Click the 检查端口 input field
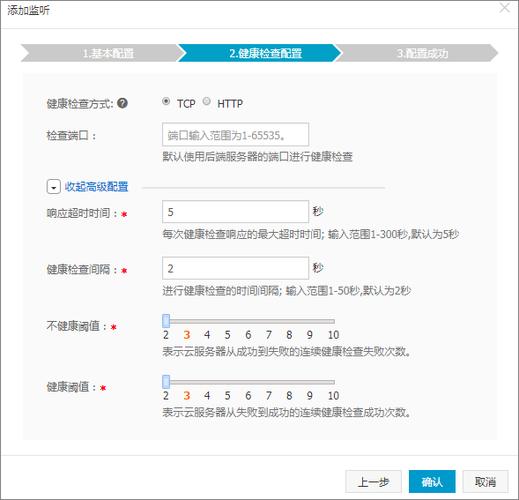This screenshot has height=500, width=519. 235,134
